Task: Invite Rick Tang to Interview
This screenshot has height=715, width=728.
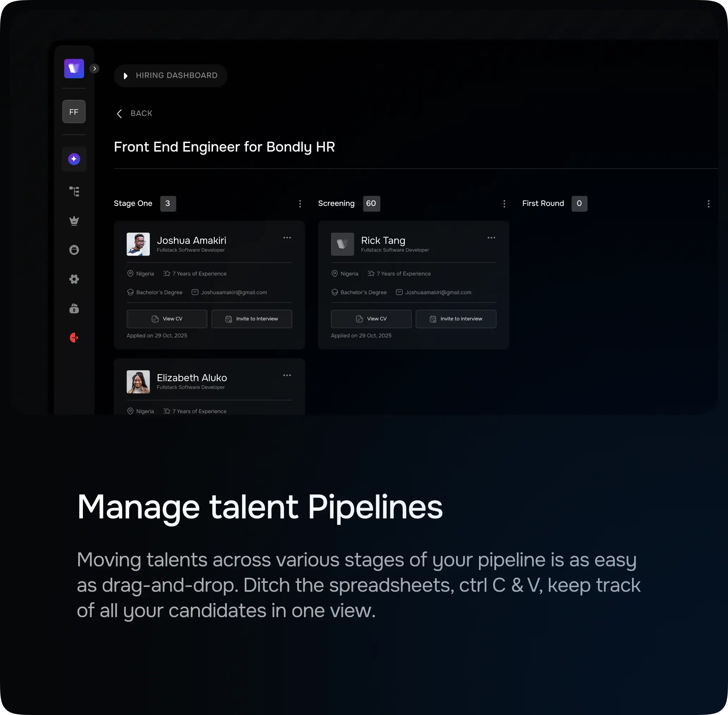Action: [x=456, y=318]
